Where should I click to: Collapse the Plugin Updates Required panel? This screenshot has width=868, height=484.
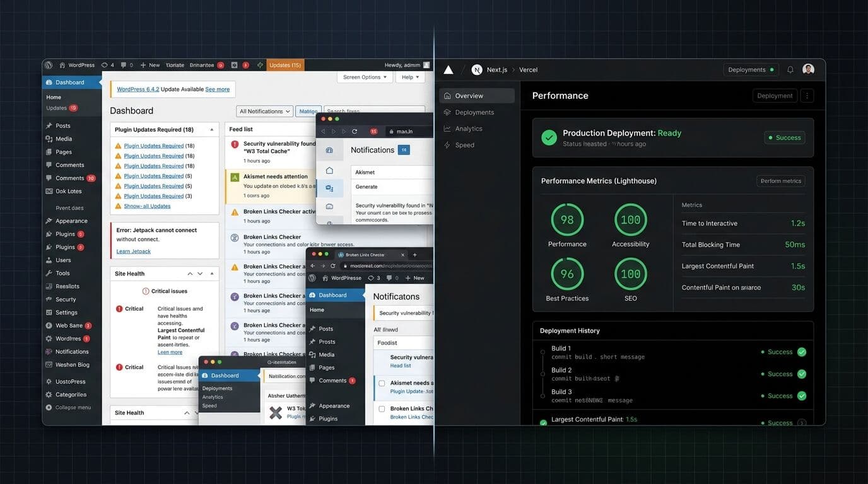[211, 130]
